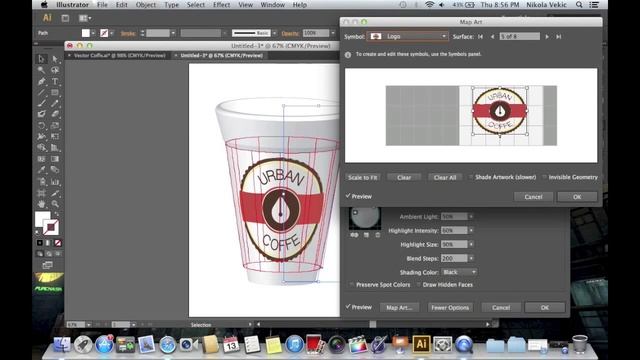Click the Fewer Options button
The width and height of the screenshot is (640, 360).
[x=450, y=307]
